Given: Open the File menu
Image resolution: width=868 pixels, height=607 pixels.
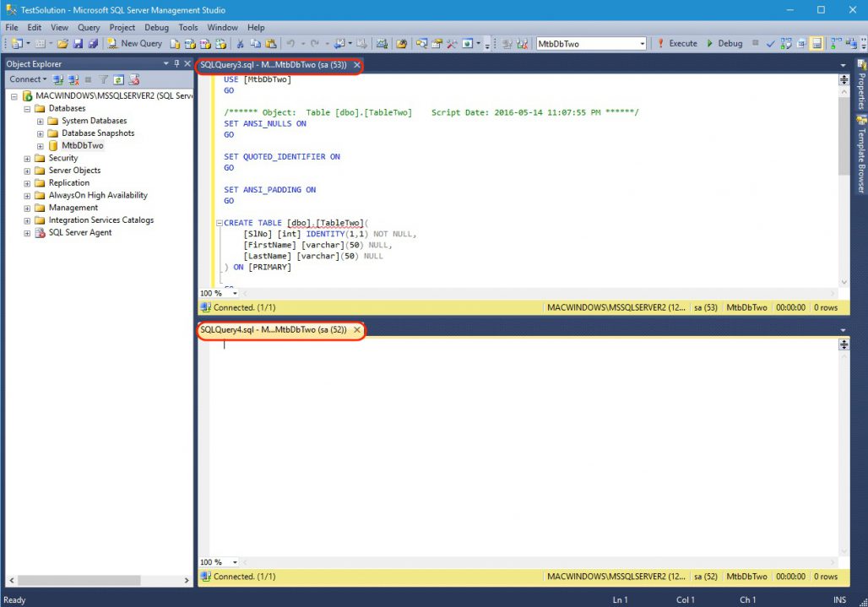Looking at the screenshot, I should (x=12, y=27).
